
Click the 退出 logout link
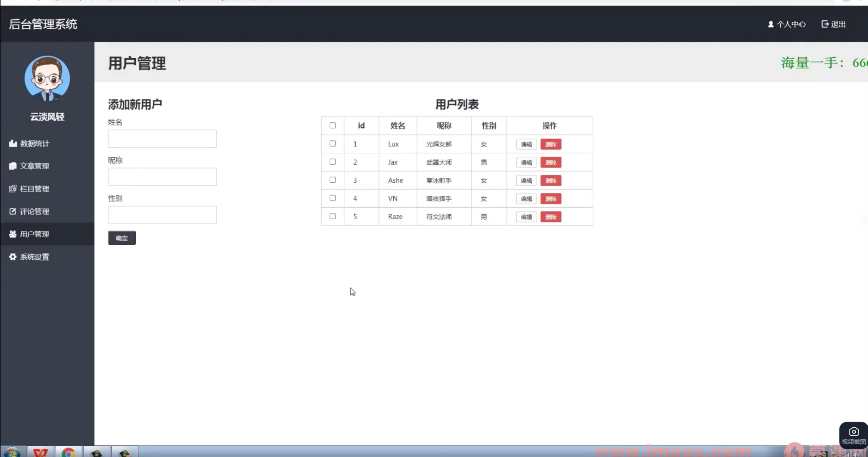[x=833, y=24]
